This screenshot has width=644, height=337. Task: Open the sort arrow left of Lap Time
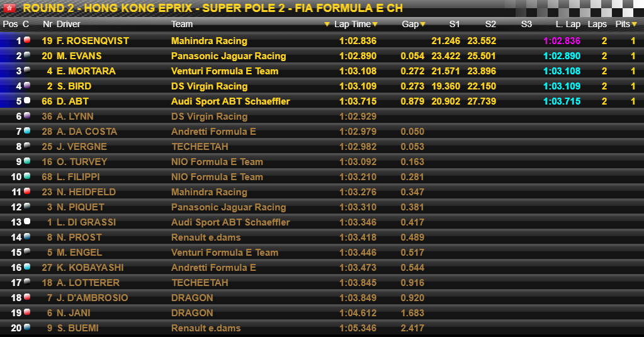coord(327,25)
